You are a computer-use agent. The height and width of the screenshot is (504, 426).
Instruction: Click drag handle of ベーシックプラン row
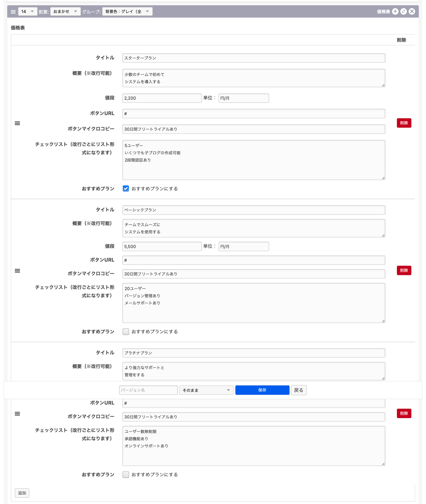[17, 271]
